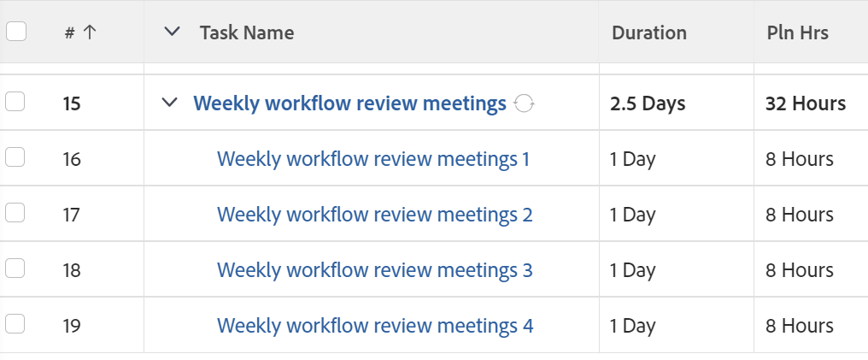Open Weekly workflow review meetings 2
Viewport: 868px width, 360px height.
coord(374,215)
